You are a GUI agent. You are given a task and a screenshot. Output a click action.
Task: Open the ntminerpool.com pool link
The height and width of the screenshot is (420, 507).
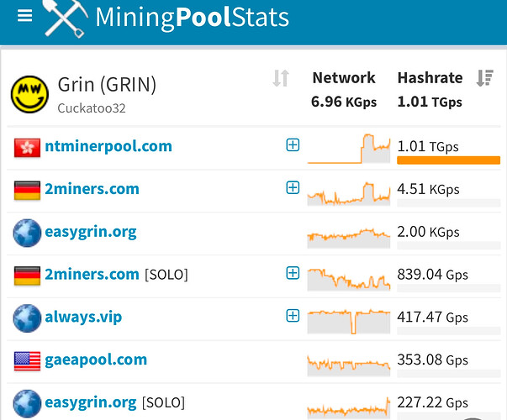tap(108, 146)
